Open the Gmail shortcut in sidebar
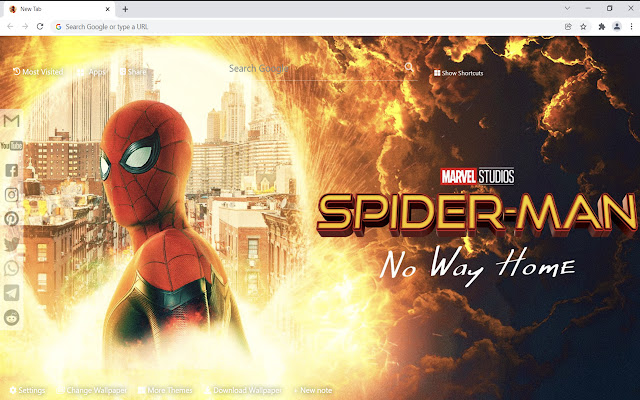This screenshot has width=640, height=400. pos(11,120)
